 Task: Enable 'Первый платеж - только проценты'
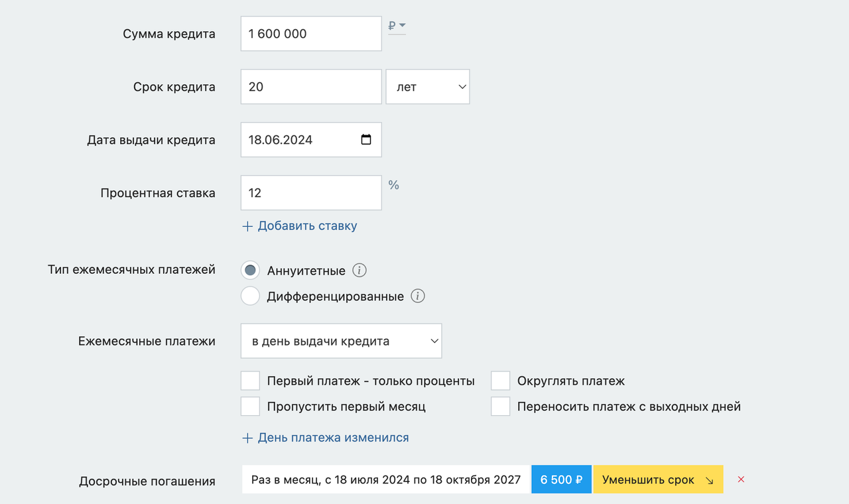click(250, 381)
